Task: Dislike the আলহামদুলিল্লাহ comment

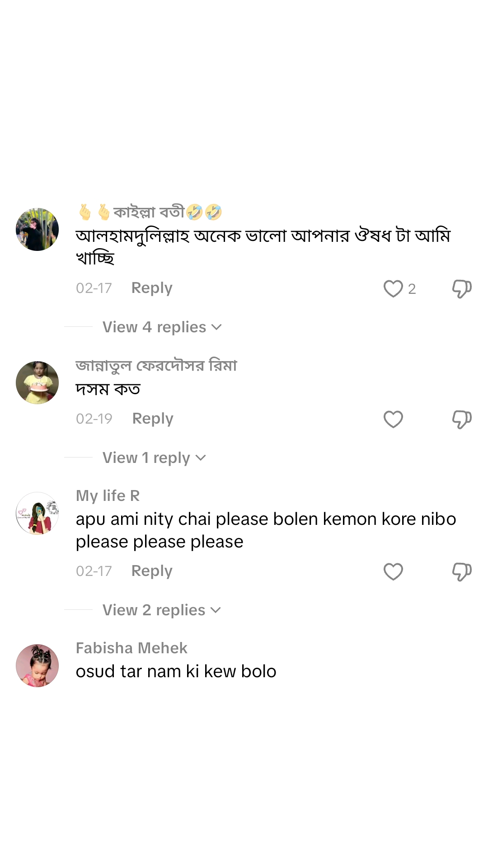Action: [x=461, y=288]
